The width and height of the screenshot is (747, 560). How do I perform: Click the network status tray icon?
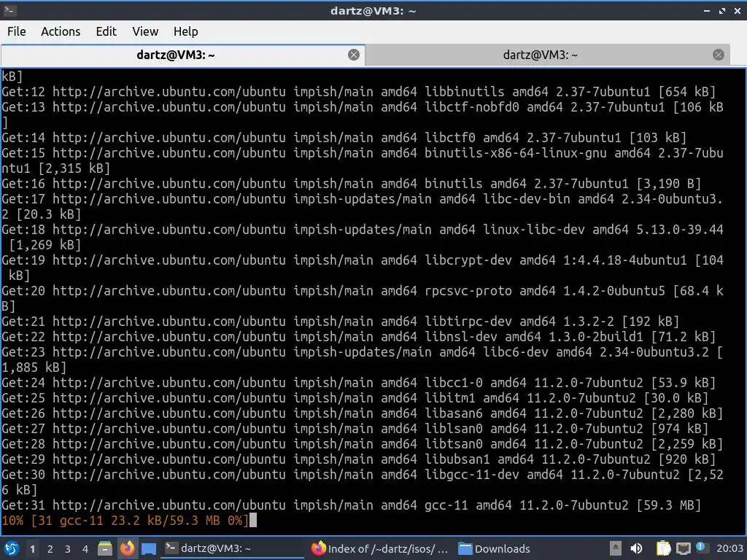tap(683, 548)
